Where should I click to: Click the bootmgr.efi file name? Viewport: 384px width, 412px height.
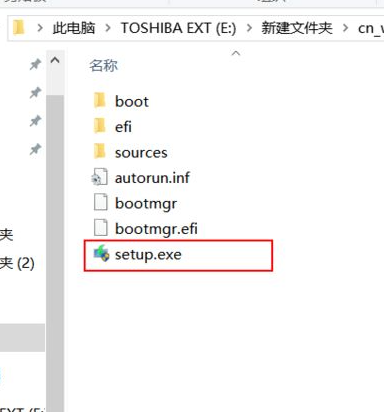156,229
